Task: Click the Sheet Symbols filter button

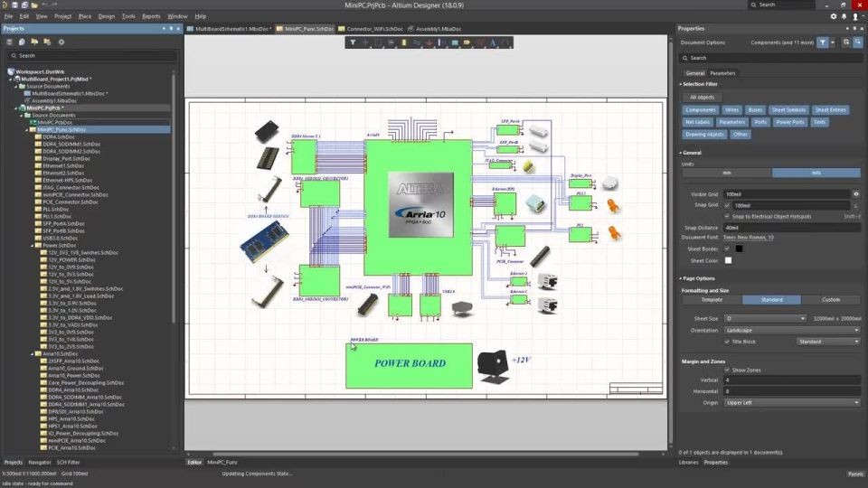Action: click(x=788, y=109)
